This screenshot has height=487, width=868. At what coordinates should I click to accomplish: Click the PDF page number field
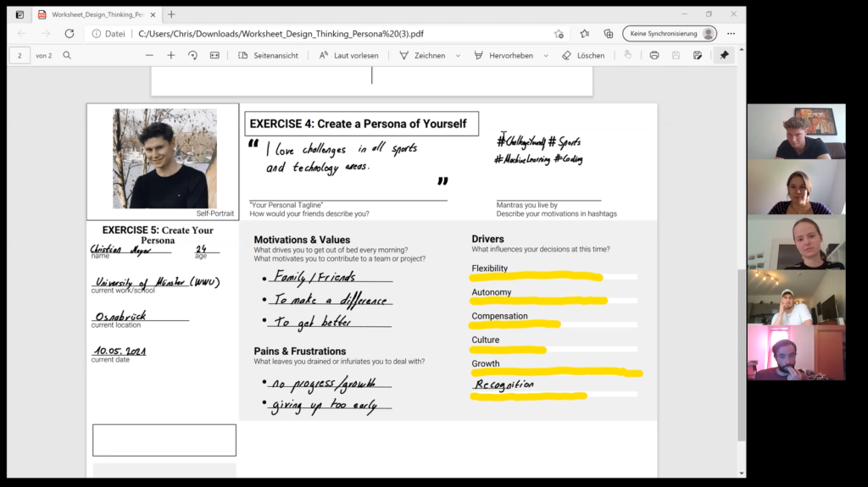click(x=19, y=55)
